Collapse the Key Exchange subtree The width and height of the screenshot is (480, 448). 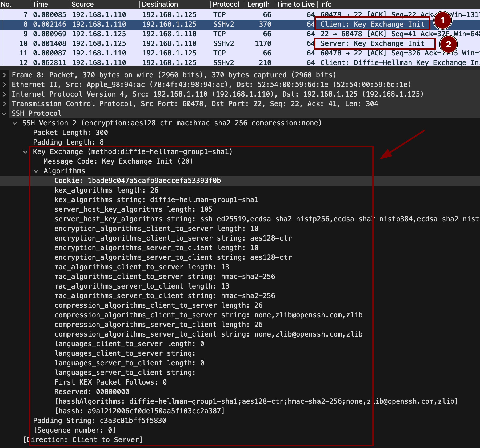(x=25, y=152)
